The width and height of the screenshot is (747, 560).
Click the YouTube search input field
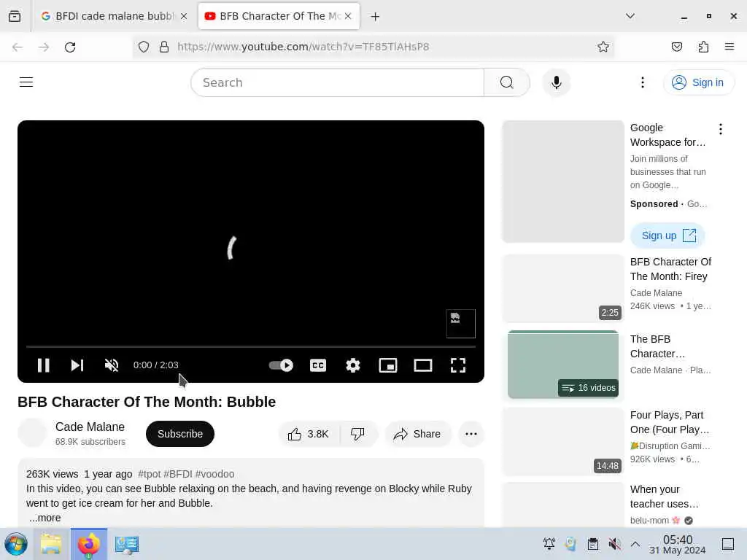point(337,82)
